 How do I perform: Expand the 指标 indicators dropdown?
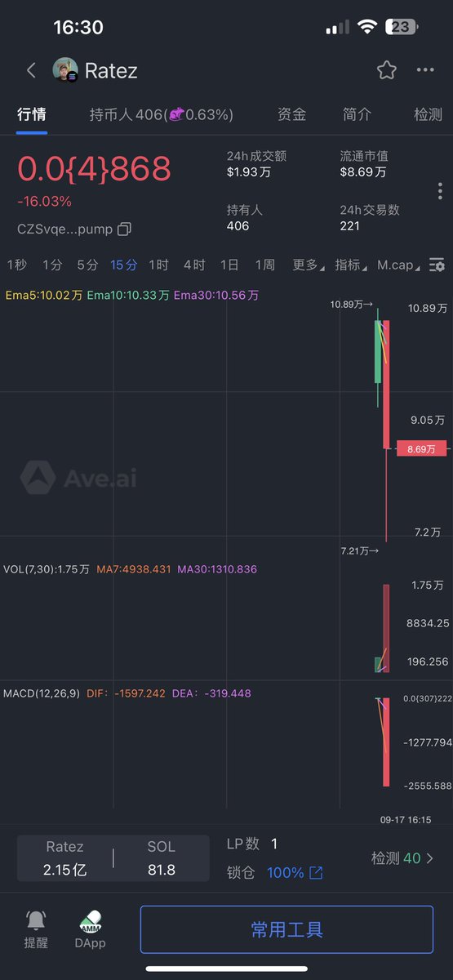350,265
